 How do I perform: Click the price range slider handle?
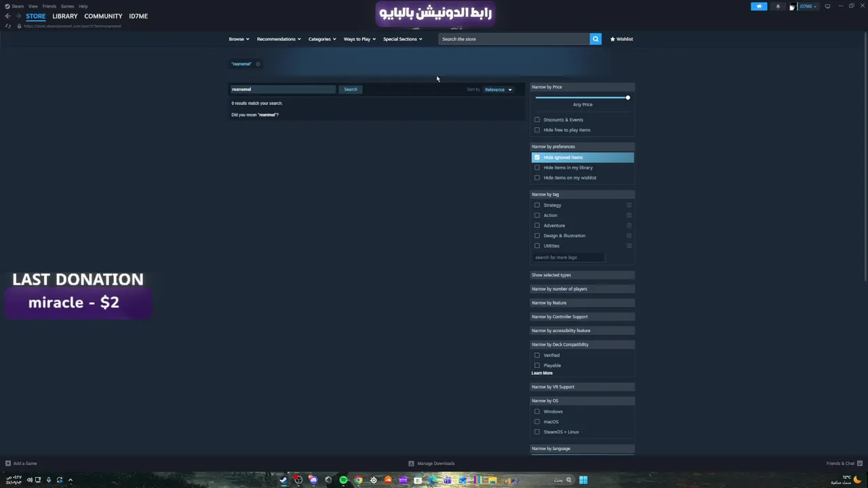(x=627, y=98)
